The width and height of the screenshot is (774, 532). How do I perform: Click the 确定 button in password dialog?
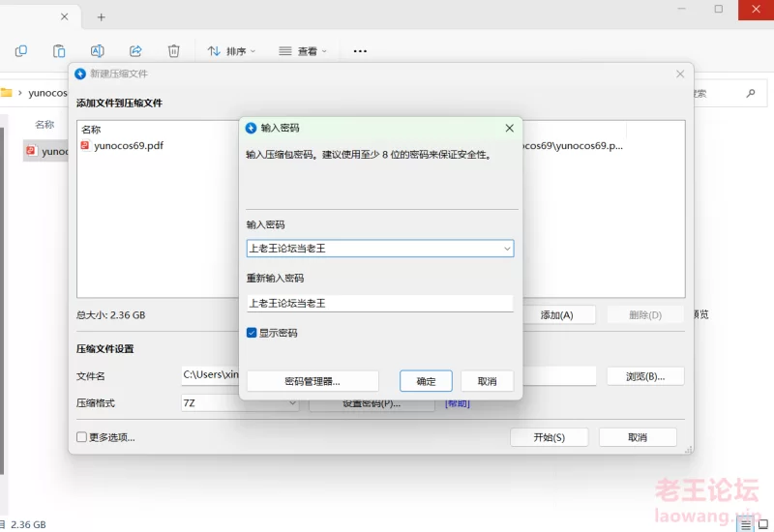click(x=426, y=381)
